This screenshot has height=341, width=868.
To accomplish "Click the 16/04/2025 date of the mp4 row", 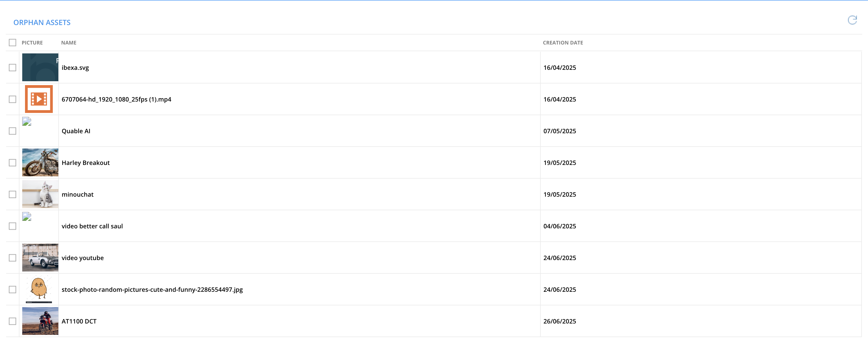I will [x=559, y=99].
